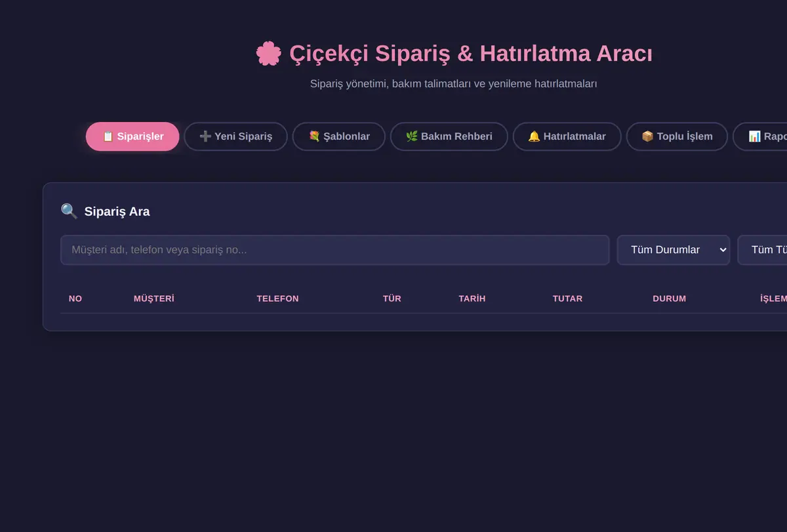Click the TELEFON column header
Viewport: 787px width, 532px height.
coord(277,298)
